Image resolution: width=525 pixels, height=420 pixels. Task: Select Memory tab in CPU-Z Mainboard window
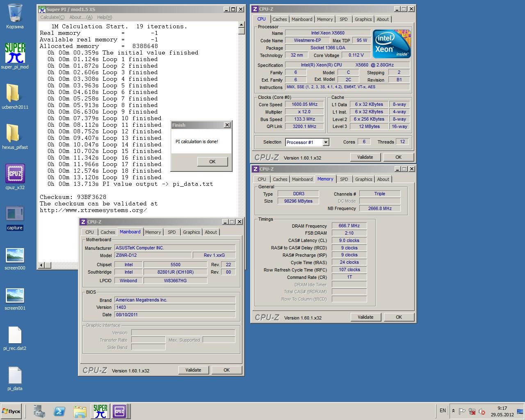(x=153, y=232)
